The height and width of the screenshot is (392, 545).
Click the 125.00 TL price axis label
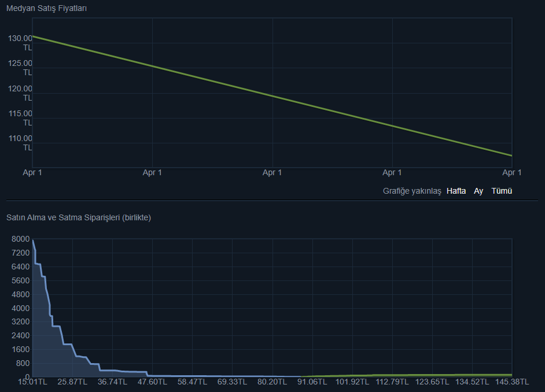click(x=20, y=68)
